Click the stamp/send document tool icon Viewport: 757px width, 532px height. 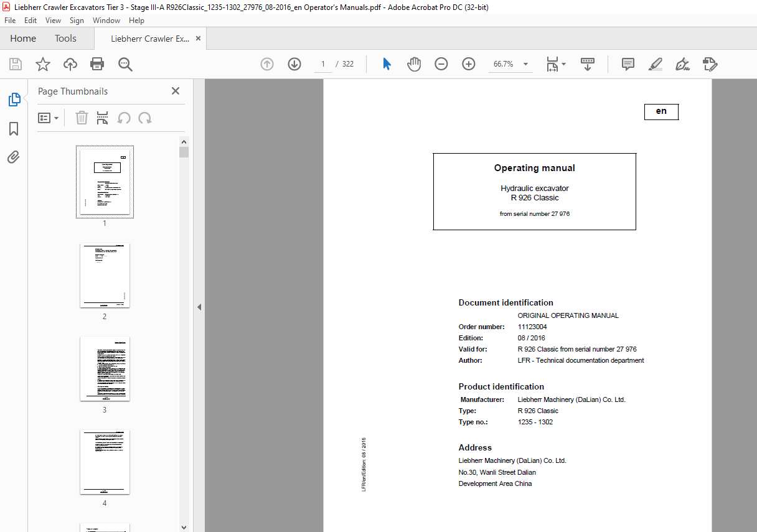coord(710,64)
